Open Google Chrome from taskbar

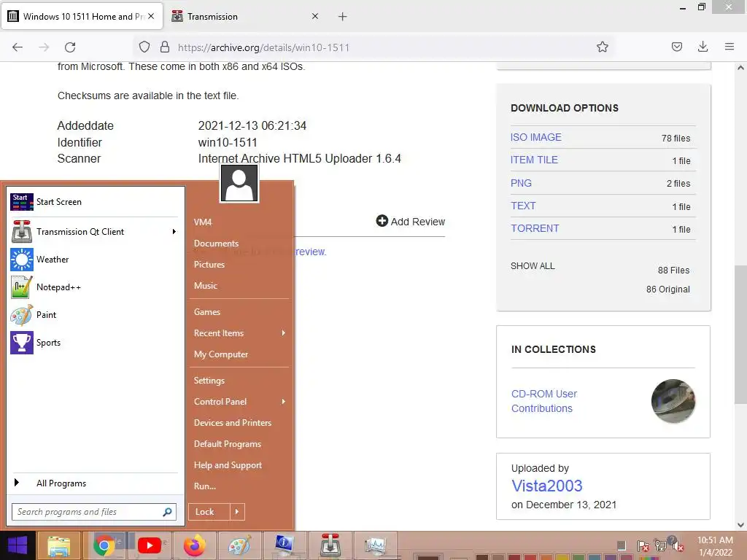104,545
